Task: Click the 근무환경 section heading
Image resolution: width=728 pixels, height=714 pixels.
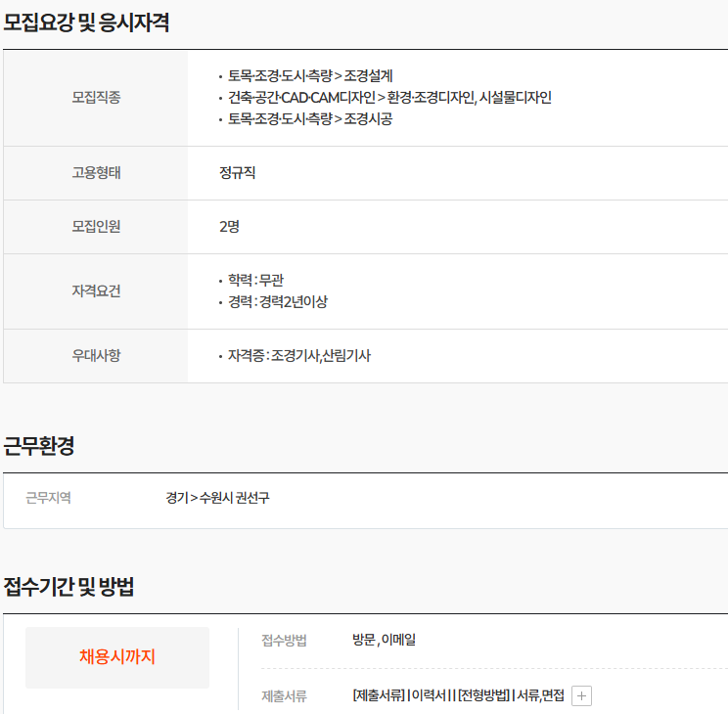Action: click(39, 446)
